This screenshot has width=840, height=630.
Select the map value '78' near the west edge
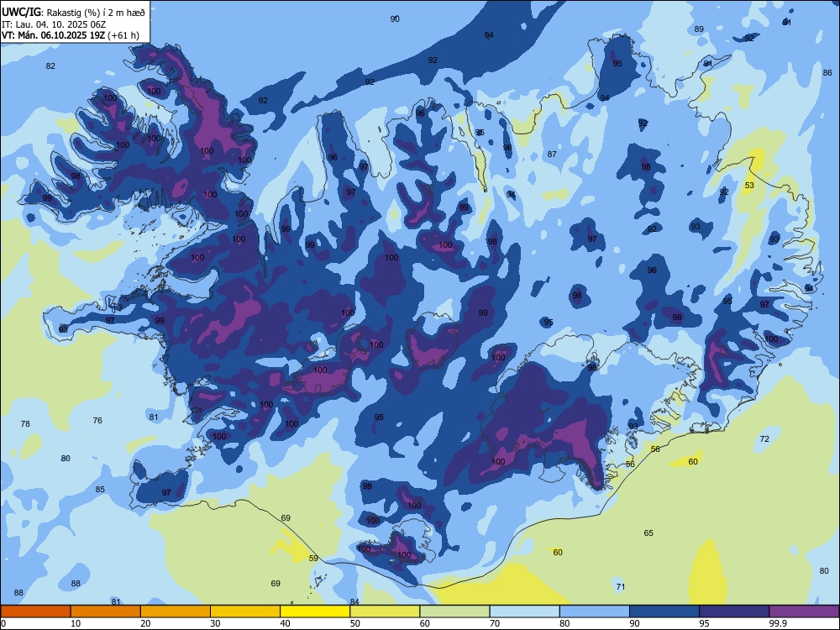click(x=25, y=423)
